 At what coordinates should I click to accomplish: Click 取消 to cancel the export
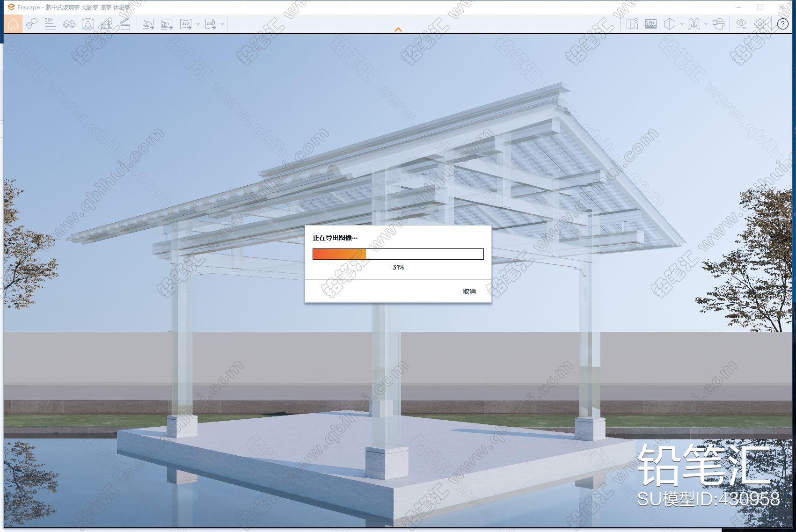469,292
